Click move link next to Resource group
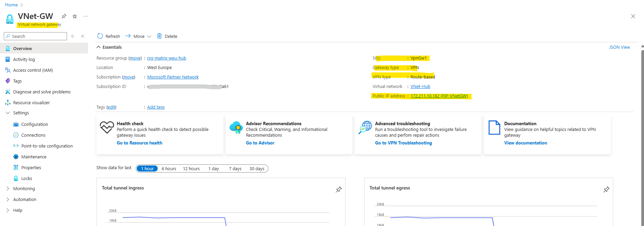Image resolution: width=644 pixels, height=226 pixels. point(135,58)
